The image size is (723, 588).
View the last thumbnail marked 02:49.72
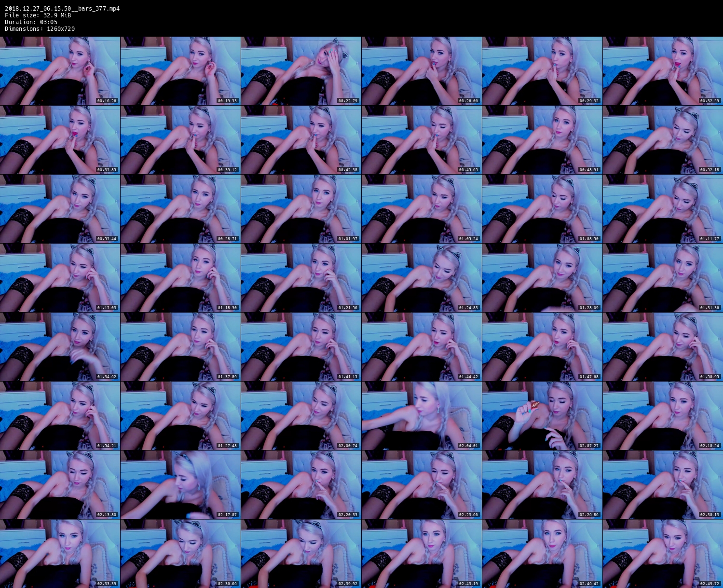663,554
